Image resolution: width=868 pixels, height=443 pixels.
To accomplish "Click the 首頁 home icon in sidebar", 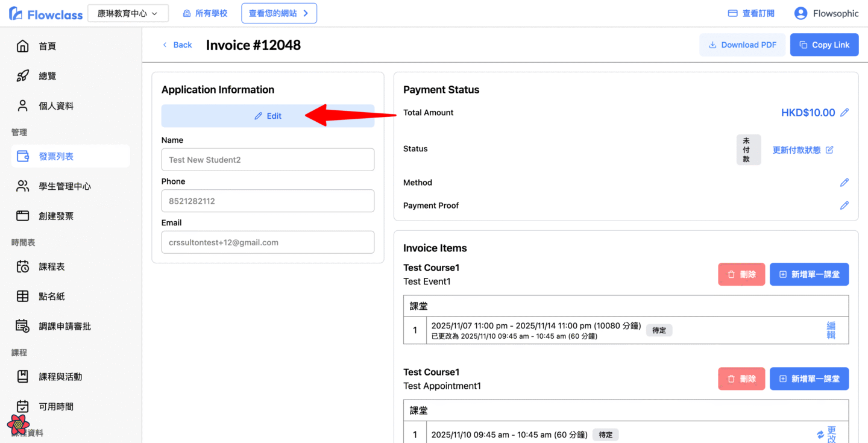I will pos(22,46).
